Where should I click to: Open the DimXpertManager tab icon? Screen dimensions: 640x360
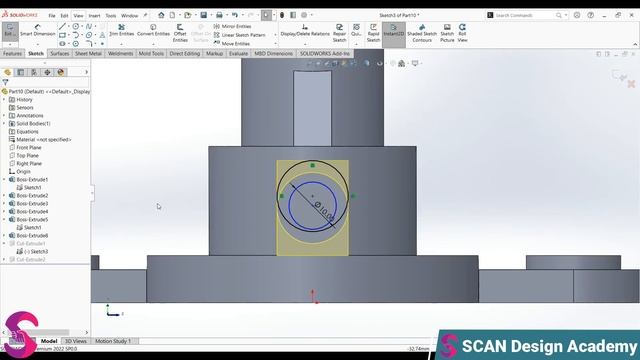pos(47,72)
